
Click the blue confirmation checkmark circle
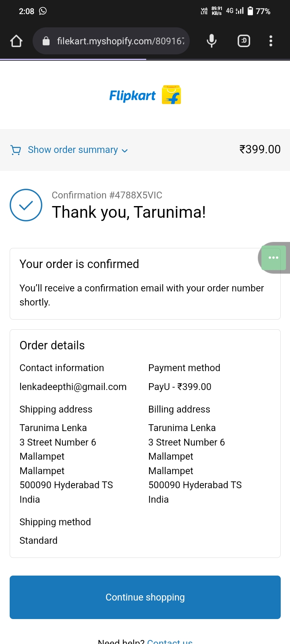pyautogui.click(x=26, y=205)
